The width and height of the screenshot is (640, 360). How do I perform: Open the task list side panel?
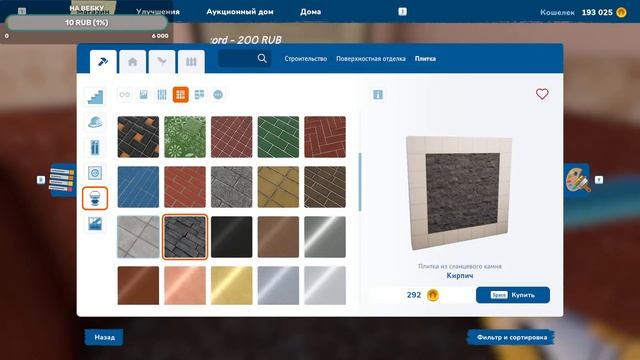(62, 180)
